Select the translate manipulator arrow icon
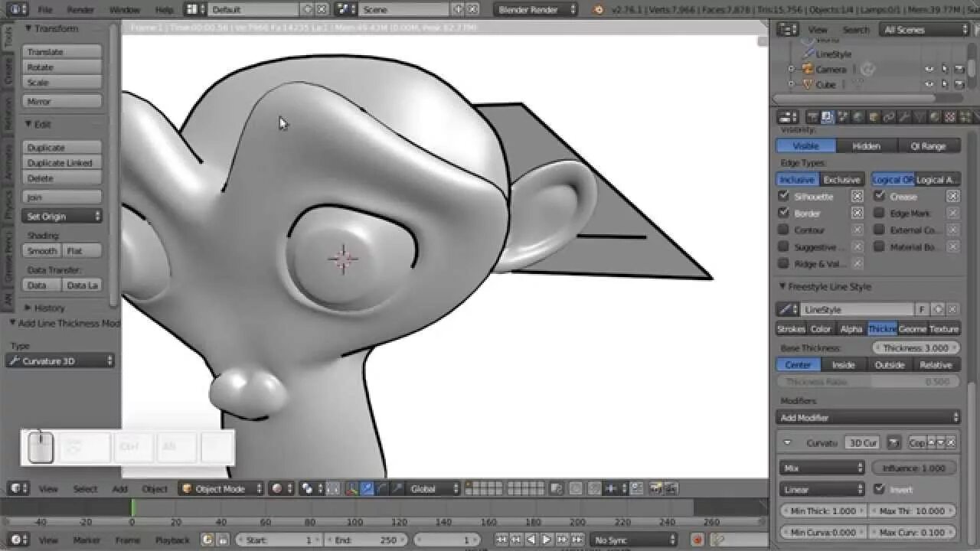Screen dimensions: 980x551 click(x=367, y=488)
